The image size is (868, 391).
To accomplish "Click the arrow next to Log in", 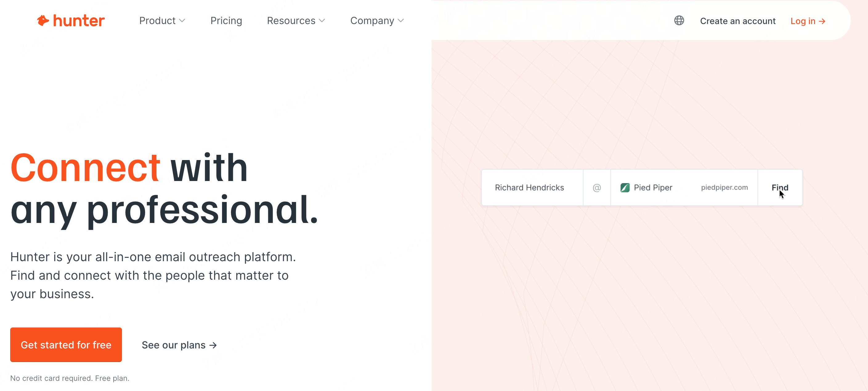I will 822,21.
